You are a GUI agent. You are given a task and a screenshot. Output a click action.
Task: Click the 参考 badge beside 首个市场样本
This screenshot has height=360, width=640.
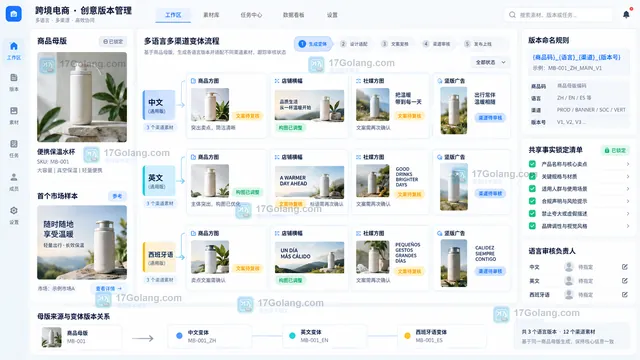point(117,196)
